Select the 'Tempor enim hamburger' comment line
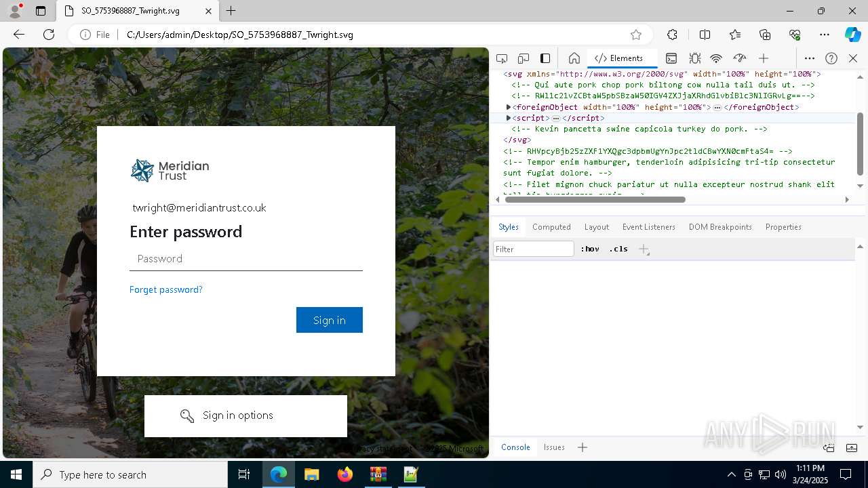The image size is (868, 488). coord(669,167)
